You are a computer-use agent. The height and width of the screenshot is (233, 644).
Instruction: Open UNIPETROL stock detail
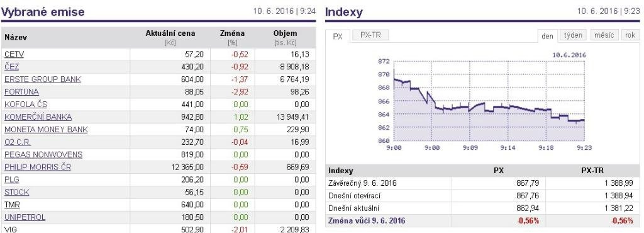[25, 217]
